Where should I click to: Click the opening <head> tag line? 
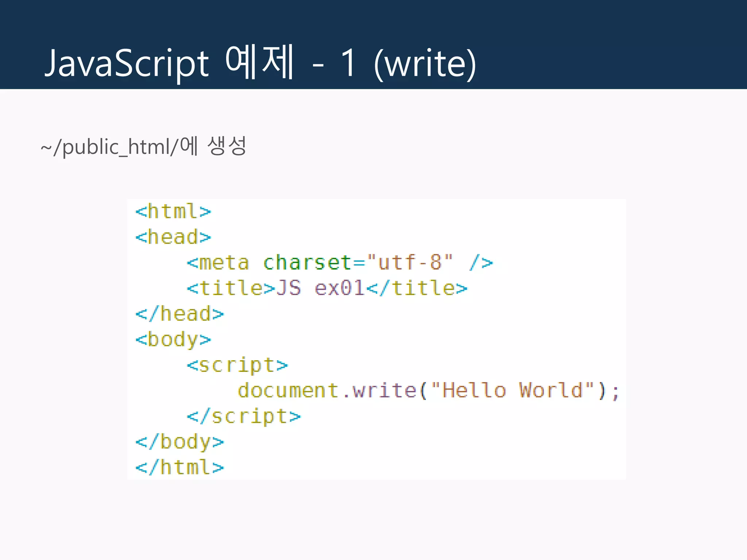(x=173, y=237)
